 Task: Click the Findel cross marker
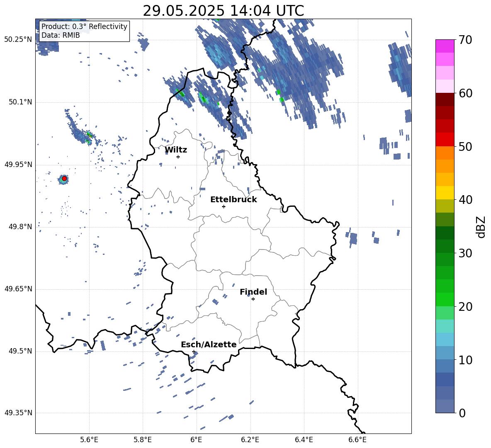(253, 299)
